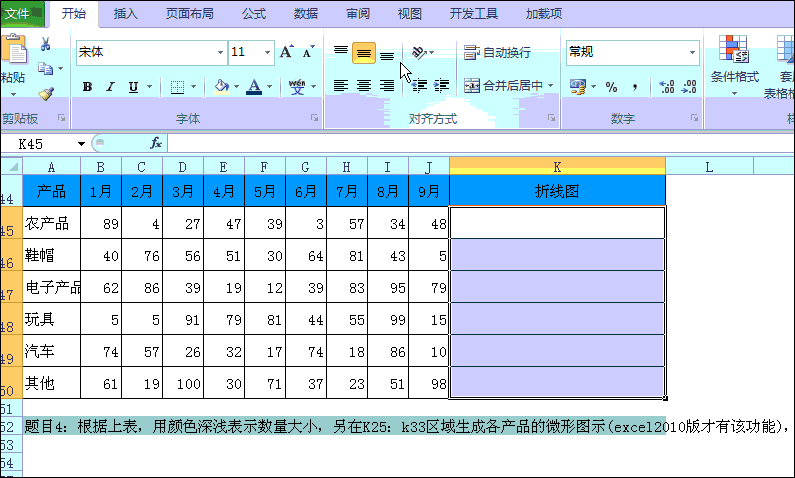
Task: Switch to the 数据 tab
Action: coord(306,14)
